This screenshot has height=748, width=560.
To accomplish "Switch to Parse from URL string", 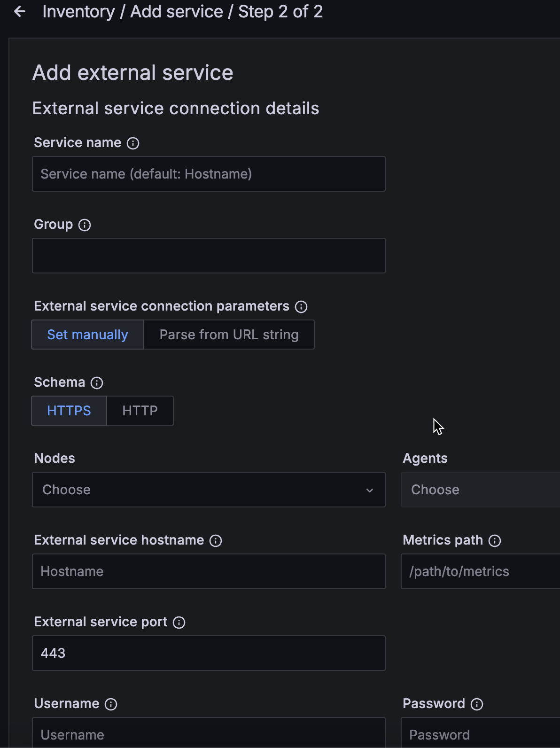I will pyautogui.click(x=229, y=335).
